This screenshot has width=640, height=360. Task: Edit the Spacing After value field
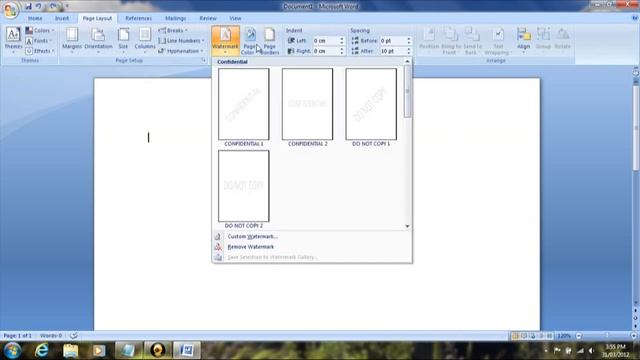tap(393, 51)
